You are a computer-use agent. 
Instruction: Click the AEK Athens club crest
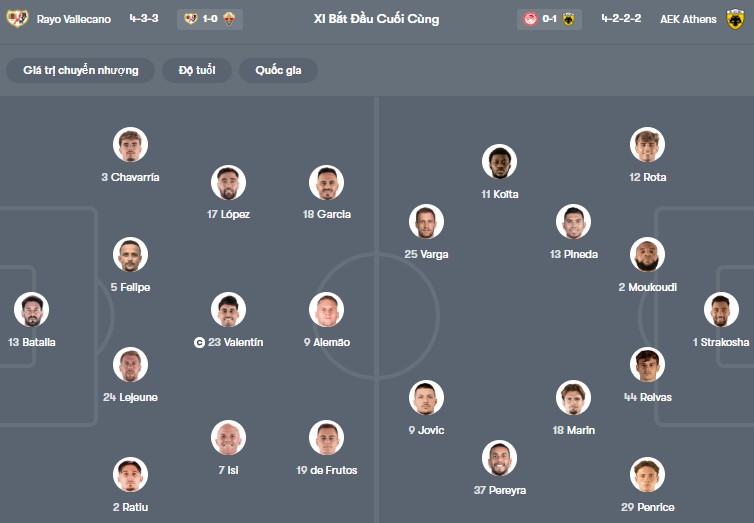point(736,18)
